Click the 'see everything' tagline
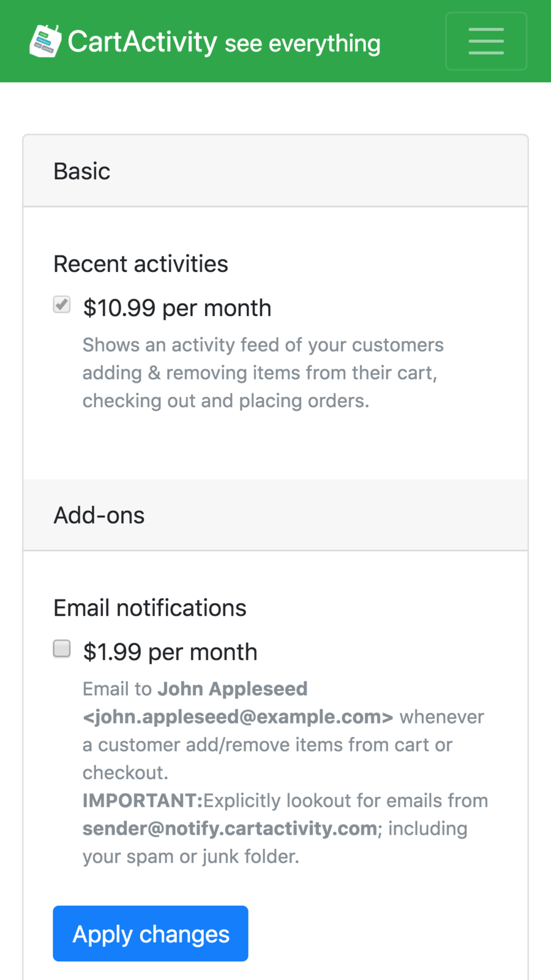Image resolution: width=551 pixels, height=980 pixels. coord(302,43)
